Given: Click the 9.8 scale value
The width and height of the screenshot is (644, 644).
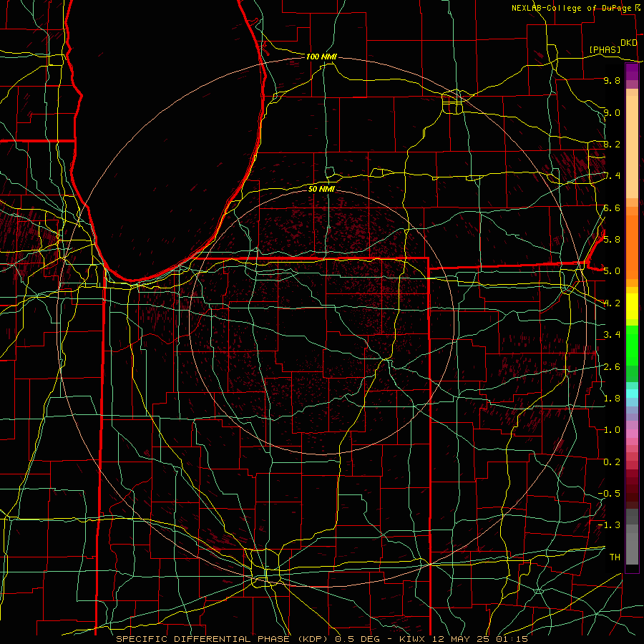Looking at the screenshot, I should click(612, 80).
